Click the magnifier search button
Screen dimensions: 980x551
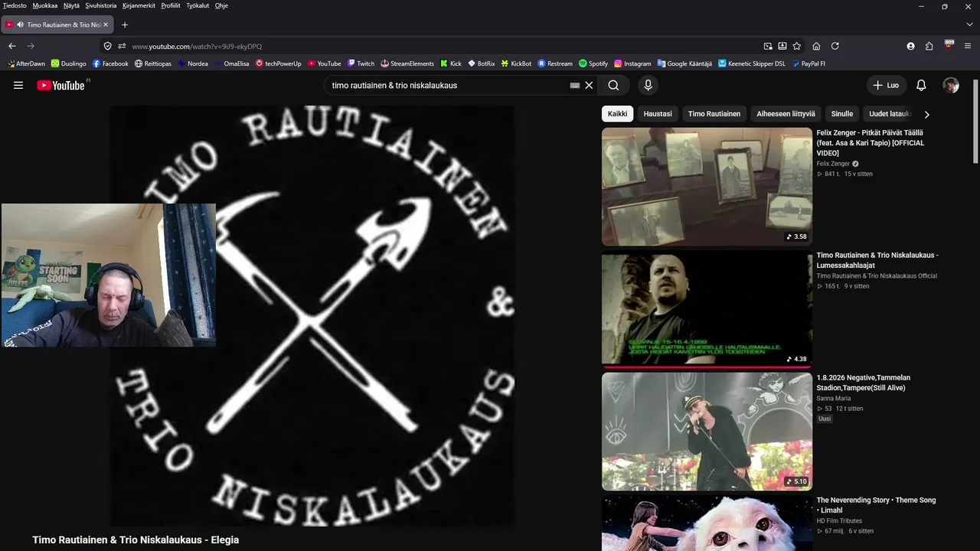click(613, 85)
